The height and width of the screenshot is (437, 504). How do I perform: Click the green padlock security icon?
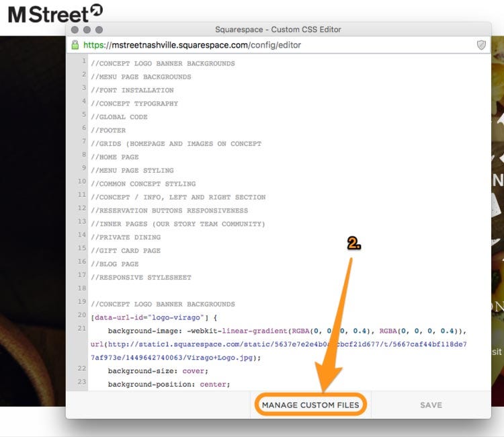tap(75, 45)
